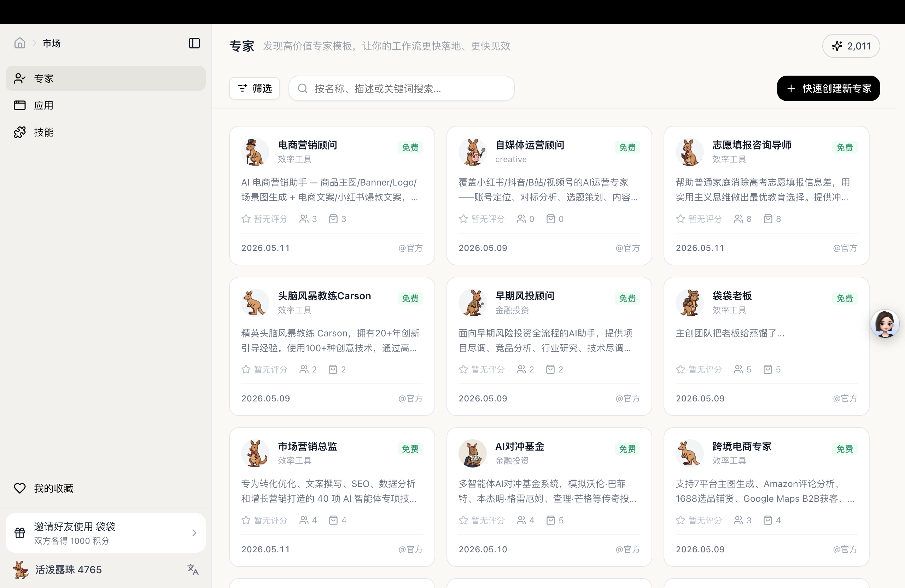
Task: Click the 市场 breadcrumb label
Action: (x=51, y=43)
